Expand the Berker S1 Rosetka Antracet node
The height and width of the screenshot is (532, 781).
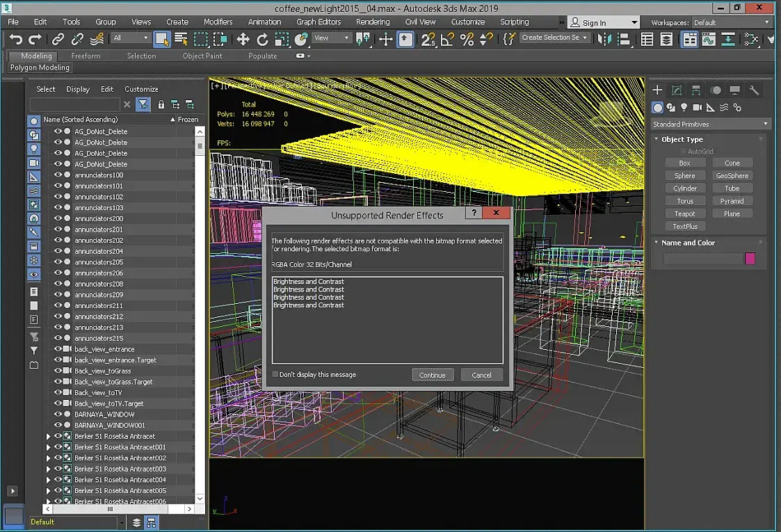pos(48,437)
